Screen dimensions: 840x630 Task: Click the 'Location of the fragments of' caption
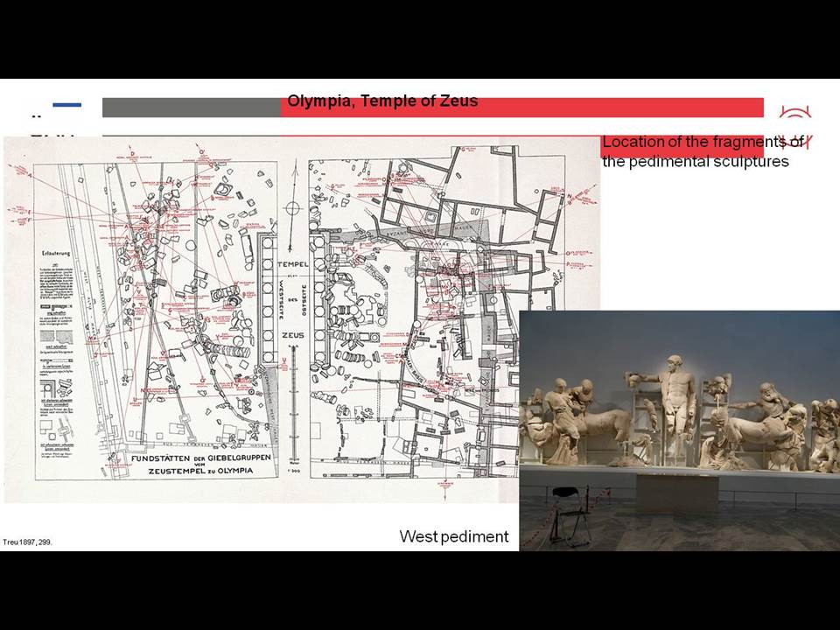(x=703, y=142)
